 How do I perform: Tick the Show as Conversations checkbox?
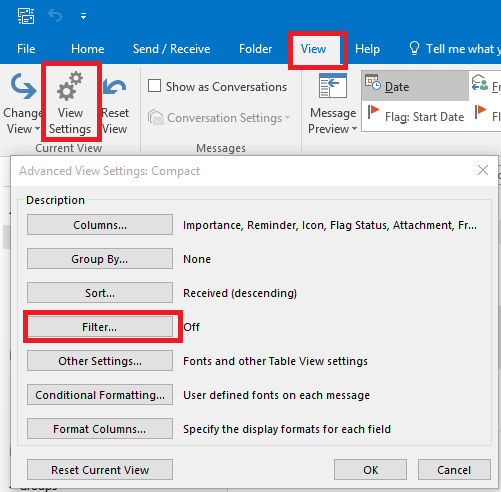[x=154, y=86]
